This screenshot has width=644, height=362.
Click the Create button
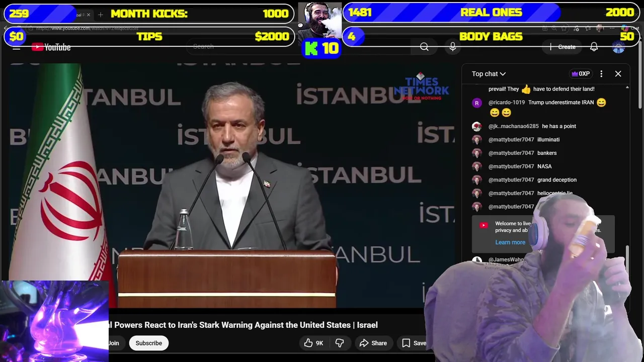coord(562,47)
